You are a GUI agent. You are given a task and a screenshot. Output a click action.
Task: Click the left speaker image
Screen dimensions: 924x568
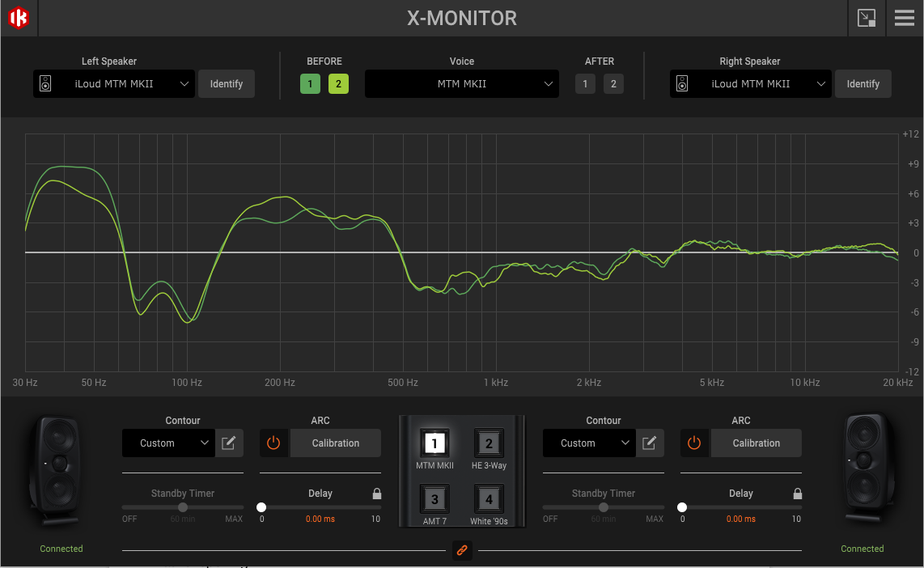click(x=55, y=470)
